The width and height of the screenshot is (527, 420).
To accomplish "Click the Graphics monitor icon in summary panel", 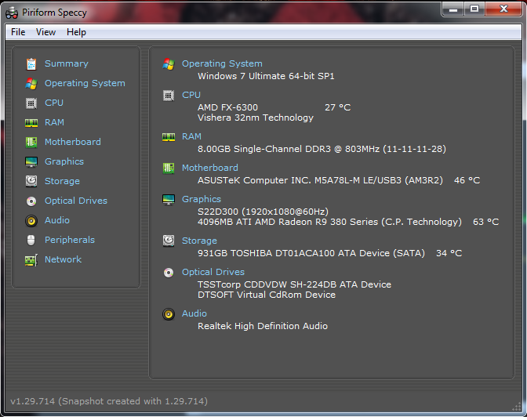I will pyautogui.click(x=169, y=200).
